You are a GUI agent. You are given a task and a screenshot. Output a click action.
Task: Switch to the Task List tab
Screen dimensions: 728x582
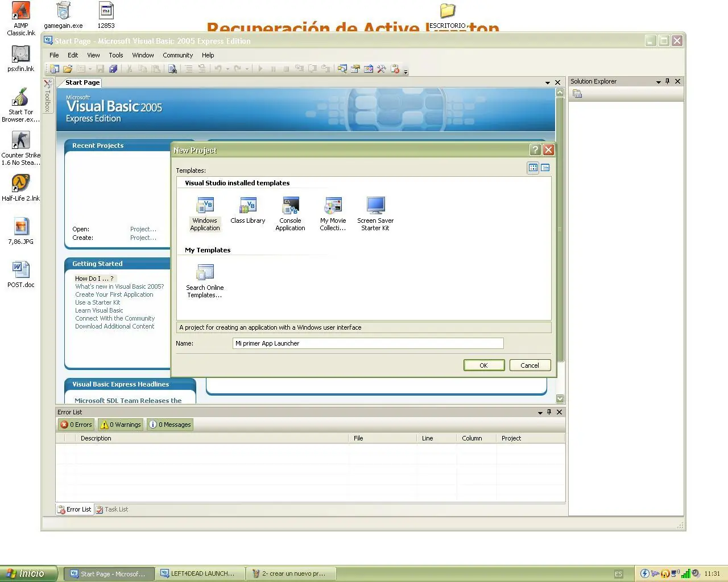coord(111,509)
